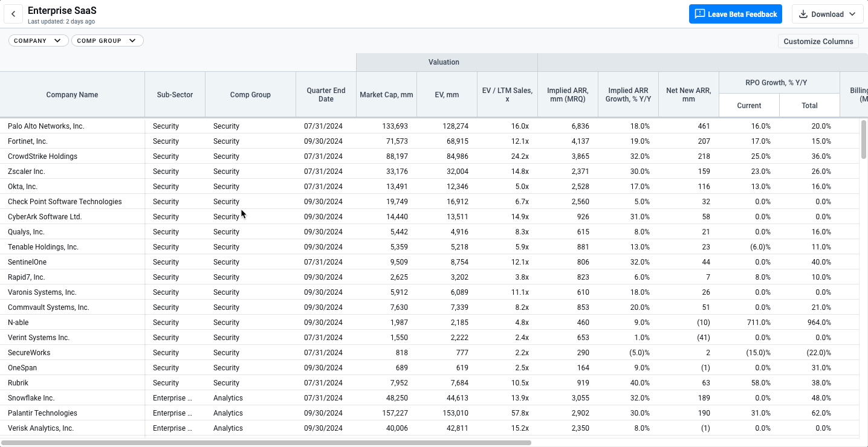Click Palo Alto's implied ARR value 6,836
868x447 pixels.
(x=579, y=126)
